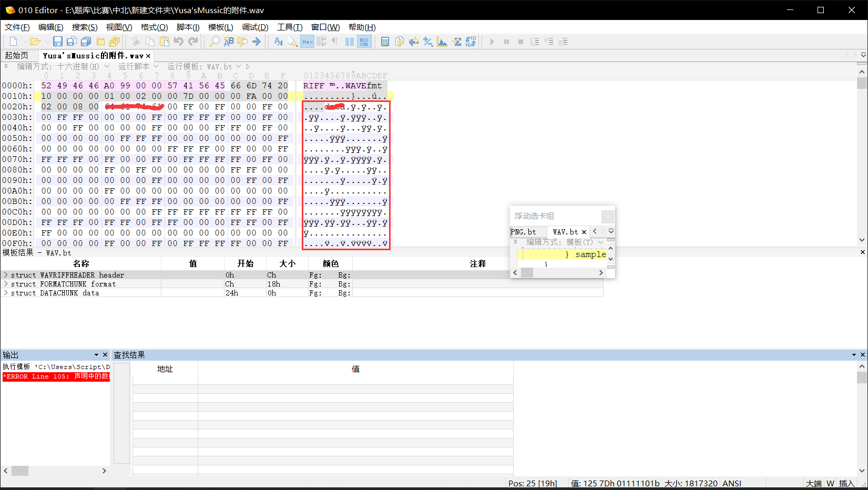Toggle the binary 0101 view button

point(364,42)
